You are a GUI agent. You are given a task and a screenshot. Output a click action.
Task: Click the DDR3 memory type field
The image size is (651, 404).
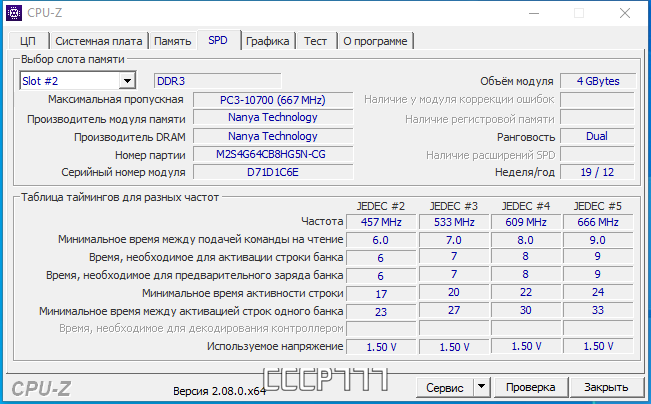pyautogui.click(x=218, y=81)
